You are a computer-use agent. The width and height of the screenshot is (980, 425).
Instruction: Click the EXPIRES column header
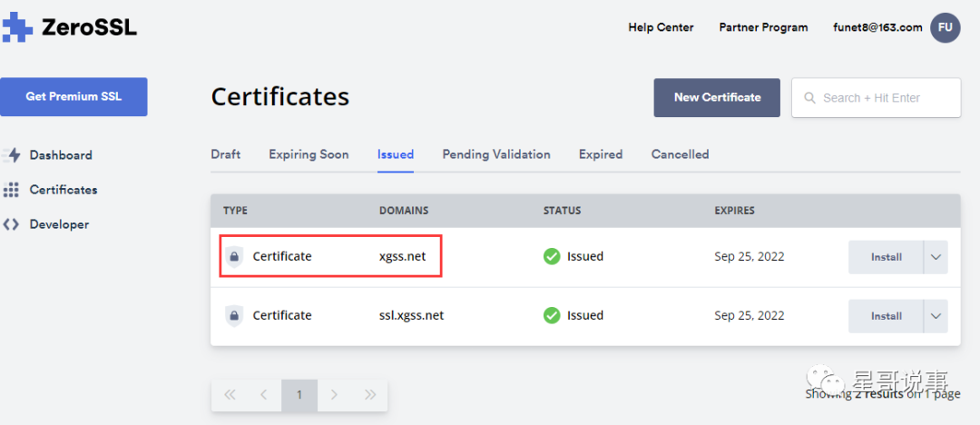(734, 211)
